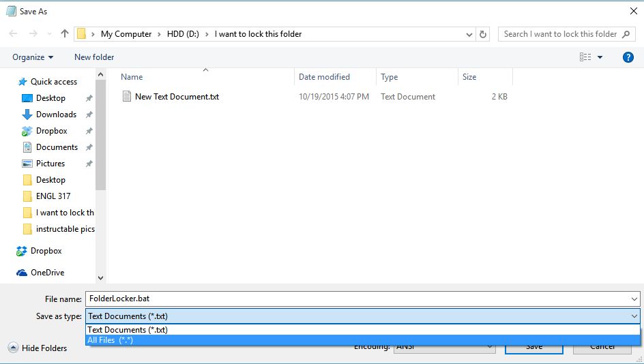Go back with the back arrow
The width and height of the screenshot is (644, 364).
[13, 33]
